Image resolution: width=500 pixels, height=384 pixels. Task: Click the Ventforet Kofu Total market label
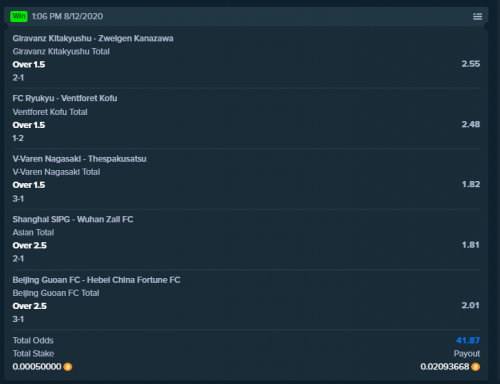(50, 112)
